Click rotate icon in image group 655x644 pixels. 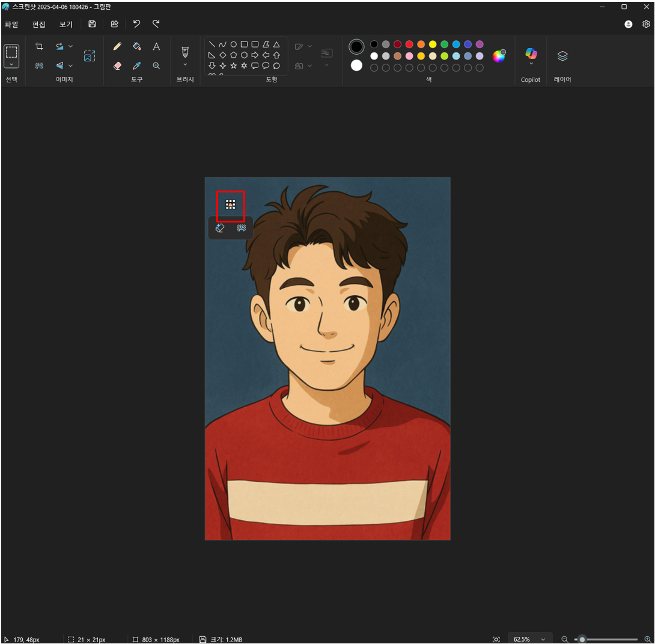(x=59, y=46)
